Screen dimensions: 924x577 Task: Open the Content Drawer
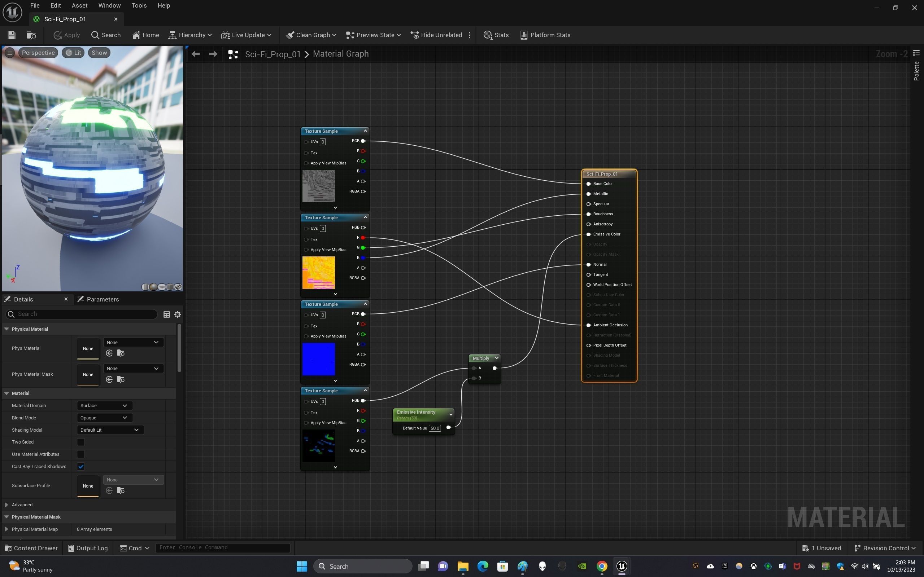[x=31, y=548]
